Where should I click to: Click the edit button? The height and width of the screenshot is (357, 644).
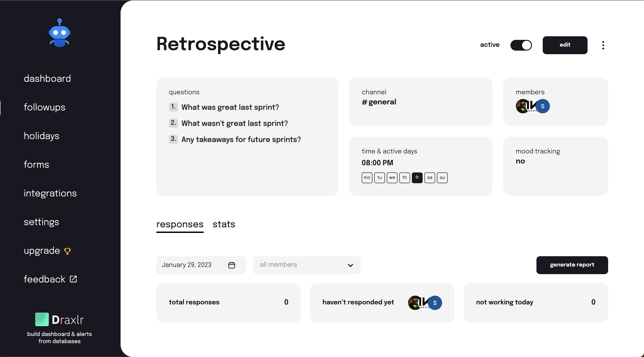pos(565,45)
